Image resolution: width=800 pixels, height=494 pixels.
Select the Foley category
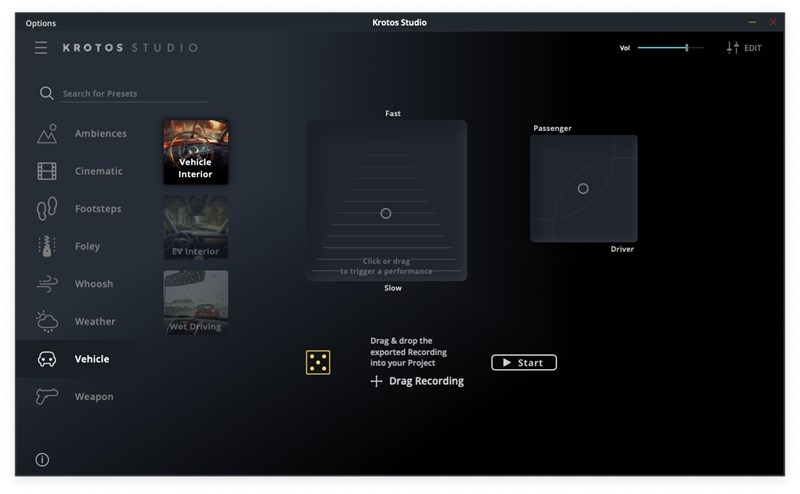[87, 246]
